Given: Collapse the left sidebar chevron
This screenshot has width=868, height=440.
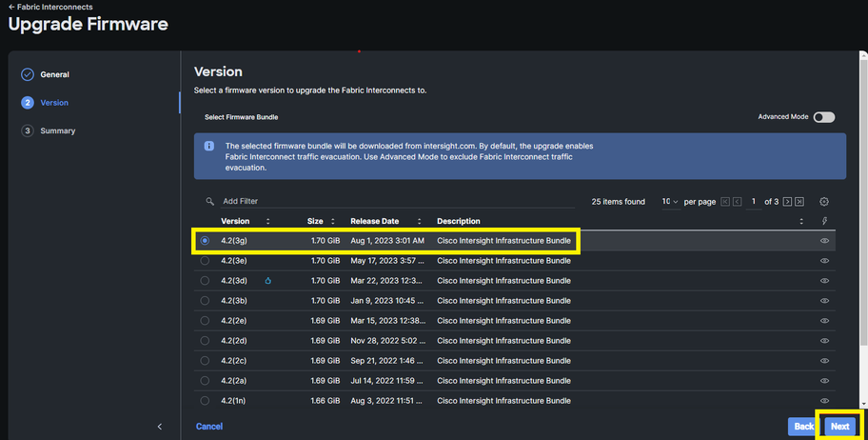Looking at the screenshot, I should (160, 426).
